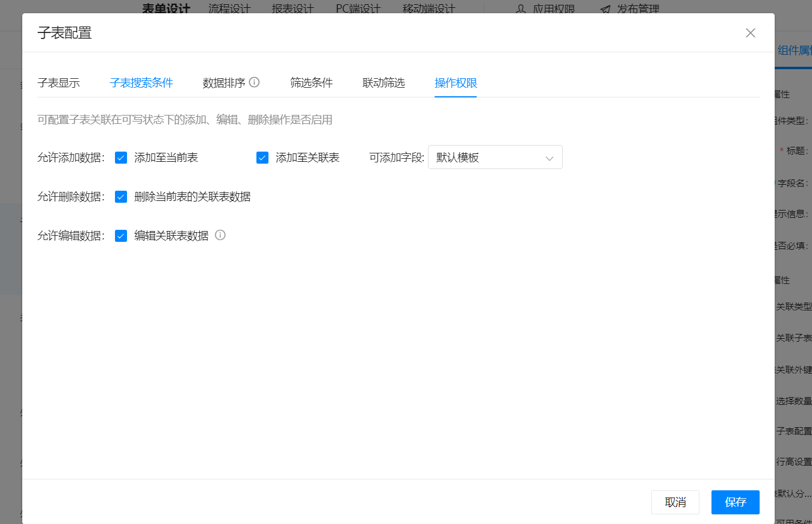Switch to 筛选条件 tab
This screenshot has width=812, height=524.
311,83
